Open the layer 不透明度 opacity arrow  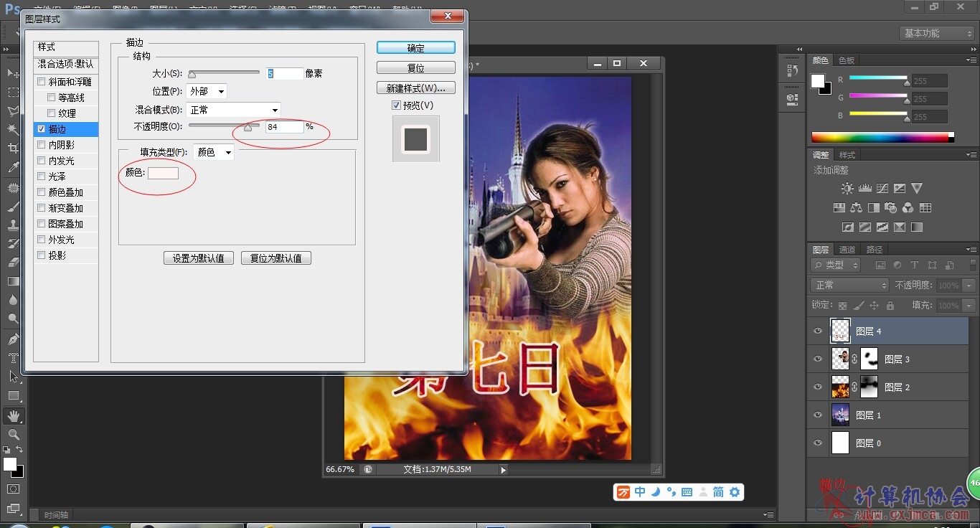969,286
